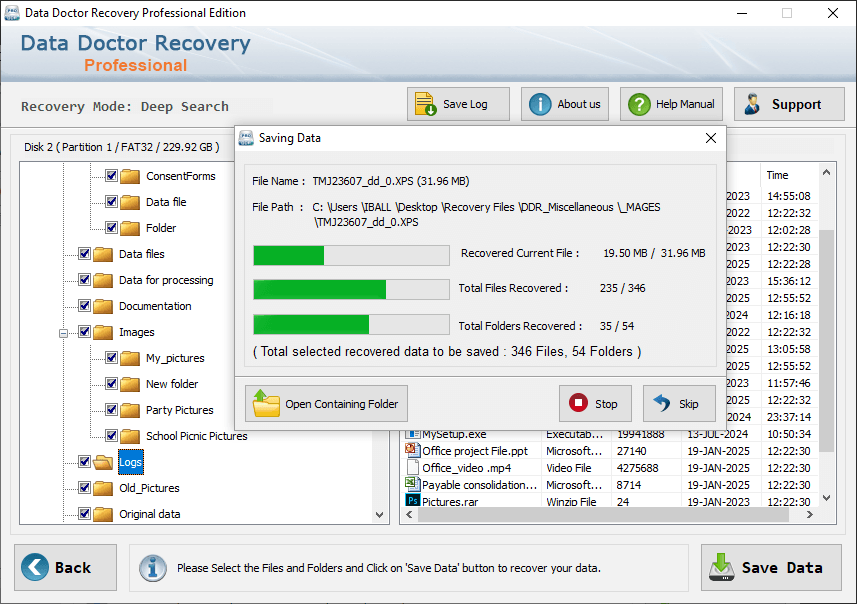Click the Data file folder icon
This screenshot has height=604, width=857.
(130, 202)
